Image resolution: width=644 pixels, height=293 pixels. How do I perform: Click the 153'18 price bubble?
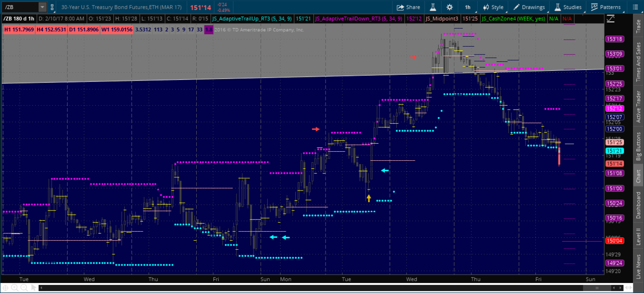coord(614,39)
